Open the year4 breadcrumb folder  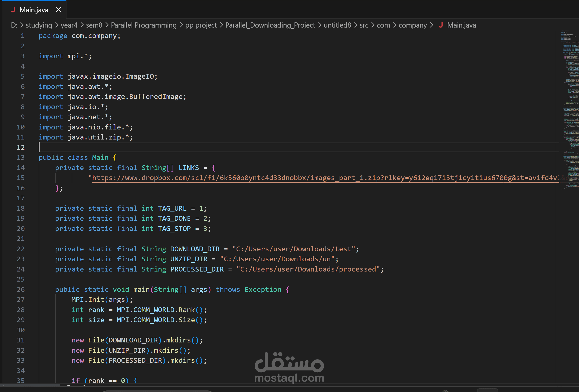point(69,25)
